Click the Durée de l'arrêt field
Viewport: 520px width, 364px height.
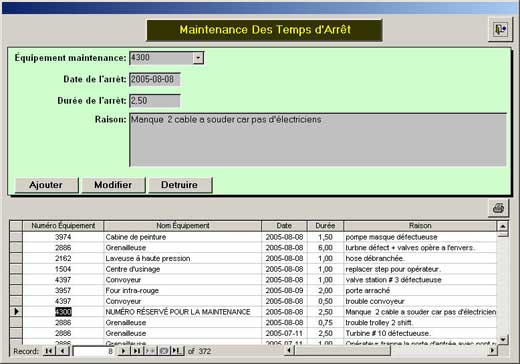[155, 101]
